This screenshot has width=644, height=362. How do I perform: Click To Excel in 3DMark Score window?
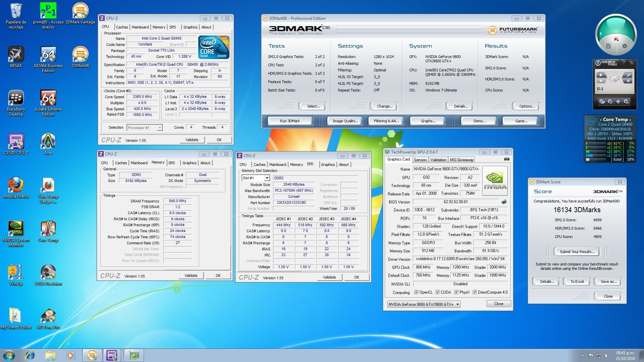coord(577,282)
